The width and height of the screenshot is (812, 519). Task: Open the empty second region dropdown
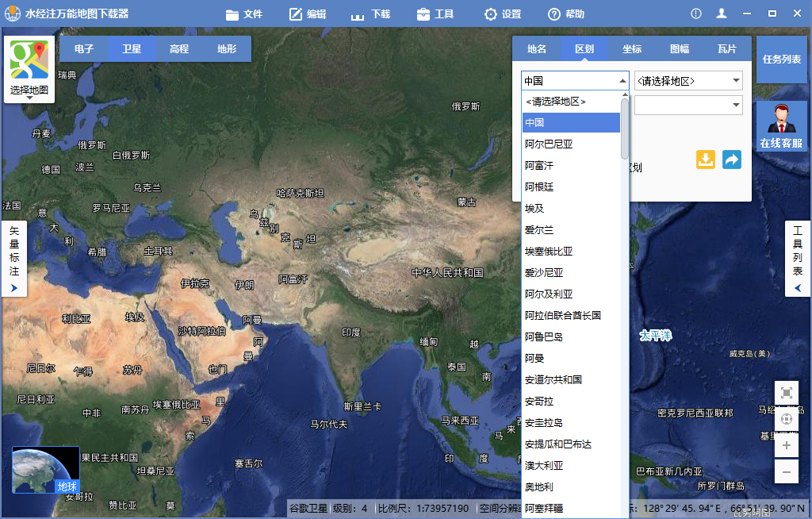point(688,105)
